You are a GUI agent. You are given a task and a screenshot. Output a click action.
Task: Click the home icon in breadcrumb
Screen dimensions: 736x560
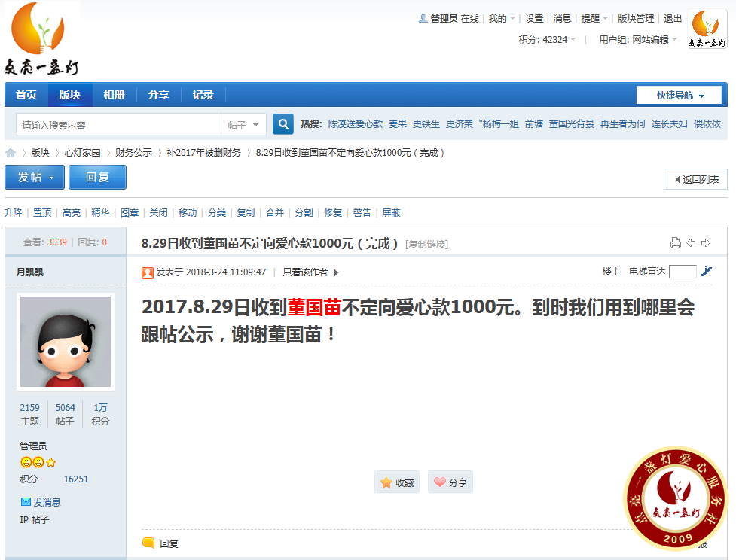11,153
